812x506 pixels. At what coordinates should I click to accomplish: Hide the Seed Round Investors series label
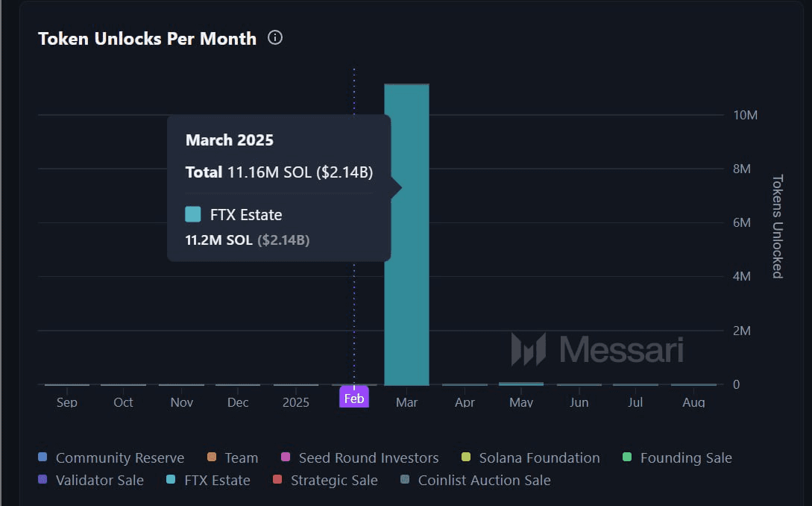coord(368,457)
